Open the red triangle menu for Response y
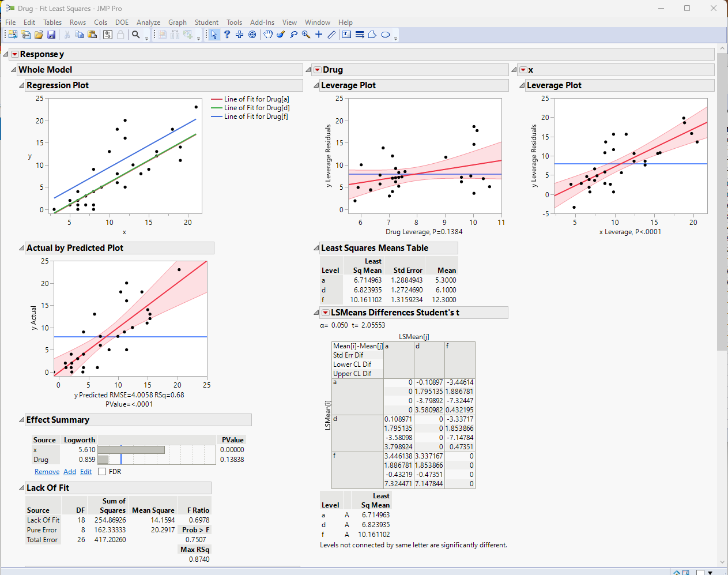Image resolution: width=728 pixels, height=575 pixels. click(x=14, y=54)
